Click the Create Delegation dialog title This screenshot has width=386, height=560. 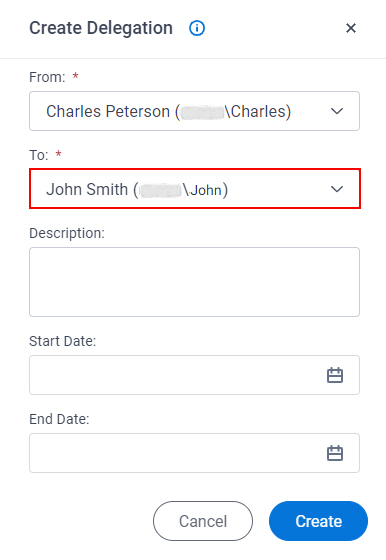click(101, 28)
